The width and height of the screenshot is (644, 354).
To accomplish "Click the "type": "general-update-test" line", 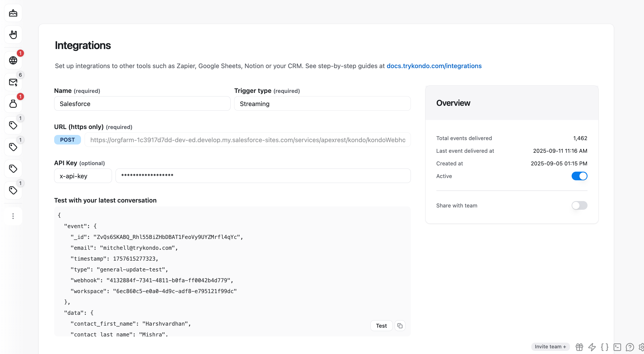I will [119, 270].
